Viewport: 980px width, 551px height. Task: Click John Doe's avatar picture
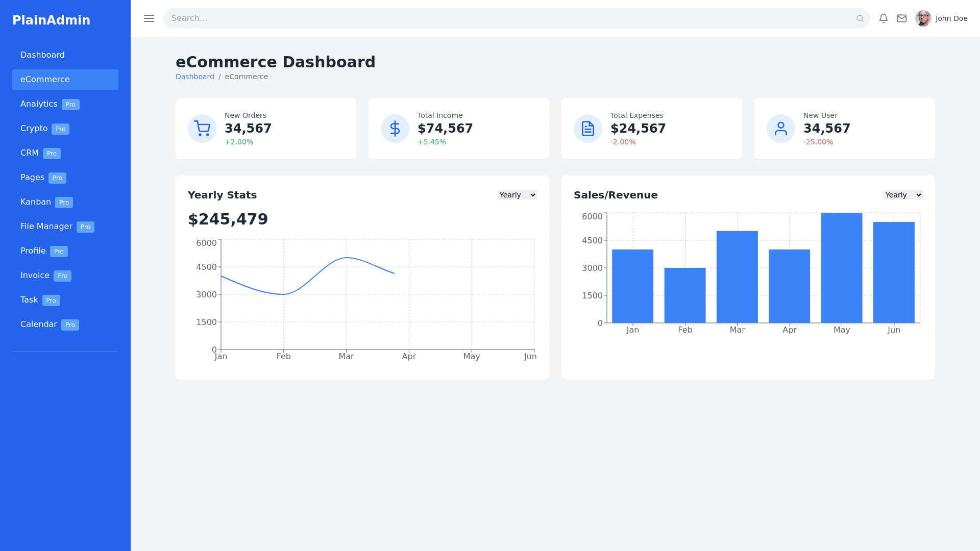(x=923, y=18)
